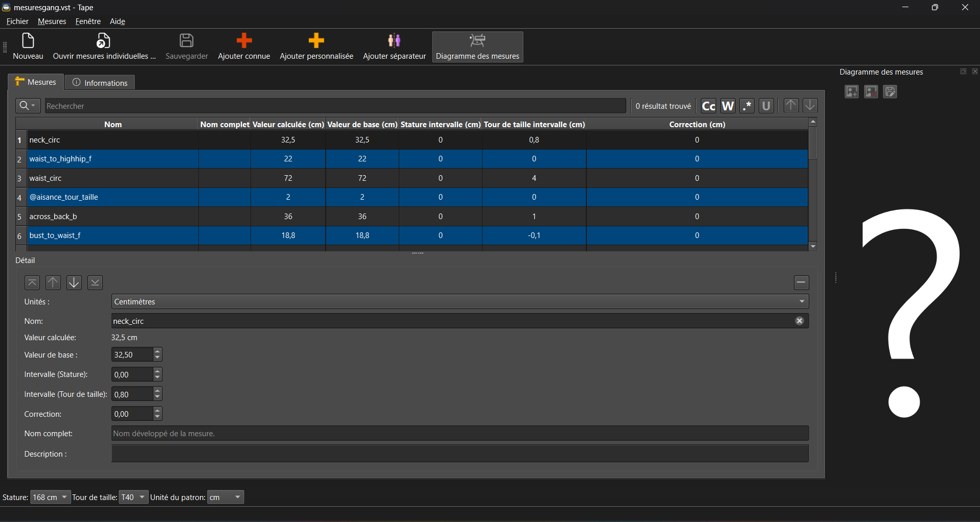This screenshot has height=522, width=980.
Task: Go to next search result arrow
Action: coord(810,106)
